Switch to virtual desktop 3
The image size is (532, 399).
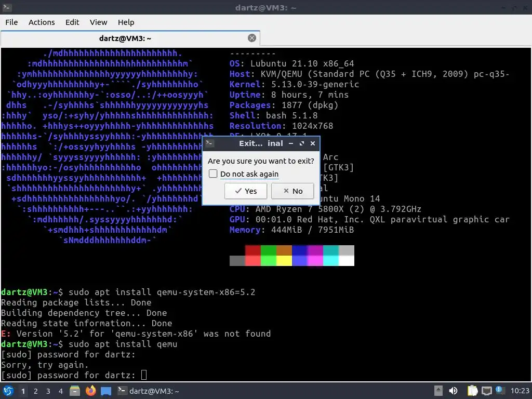click(48, 391)
